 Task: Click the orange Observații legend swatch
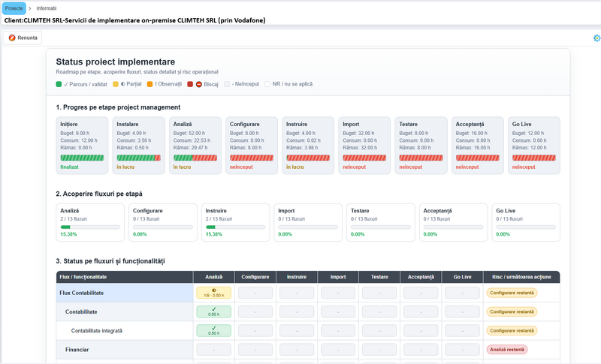pyautogui.click(x=149, y=84)
